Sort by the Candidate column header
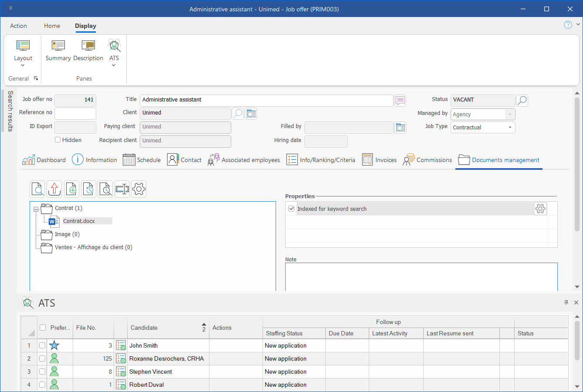Image resolution: width=583 pixels, height=392 pixels. (144, 328)
